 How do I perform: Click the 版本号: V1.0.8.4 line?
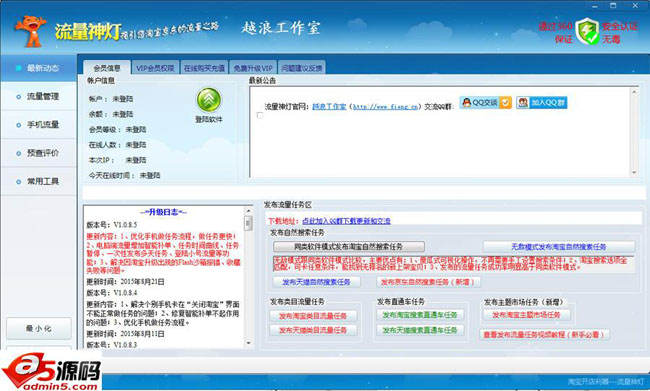pyautogui.click(x=112, y=293)
